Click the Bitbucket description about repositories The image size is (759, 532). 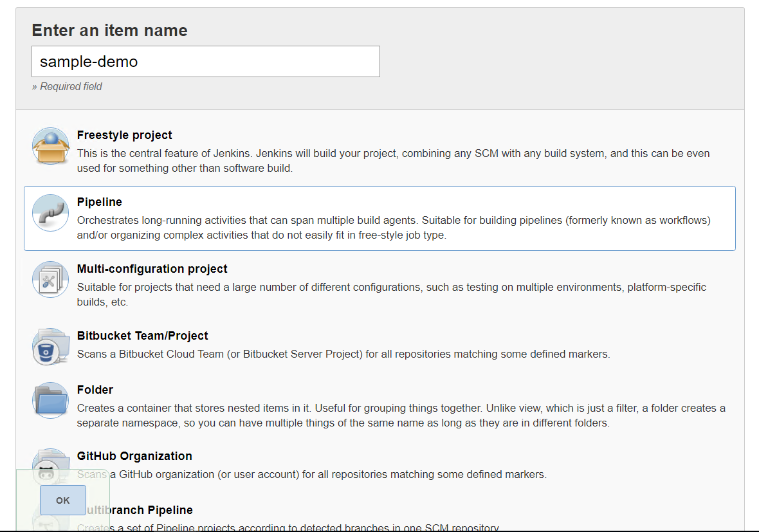pyautogui.click(x=343, y=354)
